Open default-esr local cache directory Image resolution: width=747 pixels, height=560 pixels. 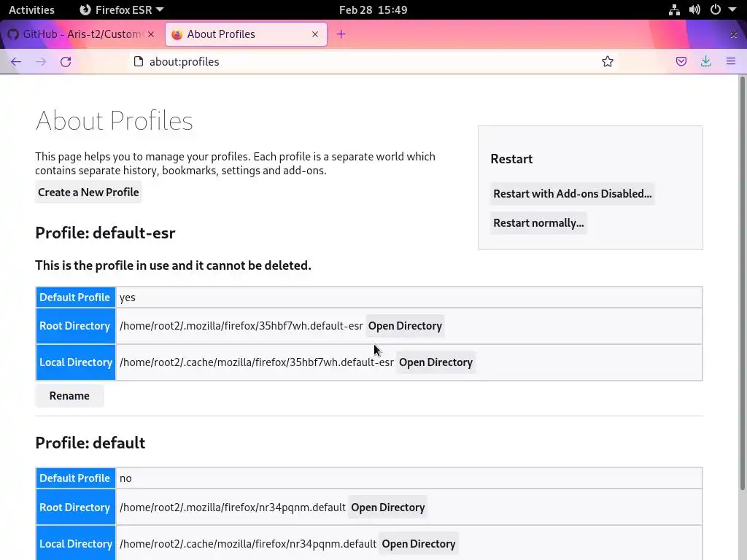pos(436,362)
